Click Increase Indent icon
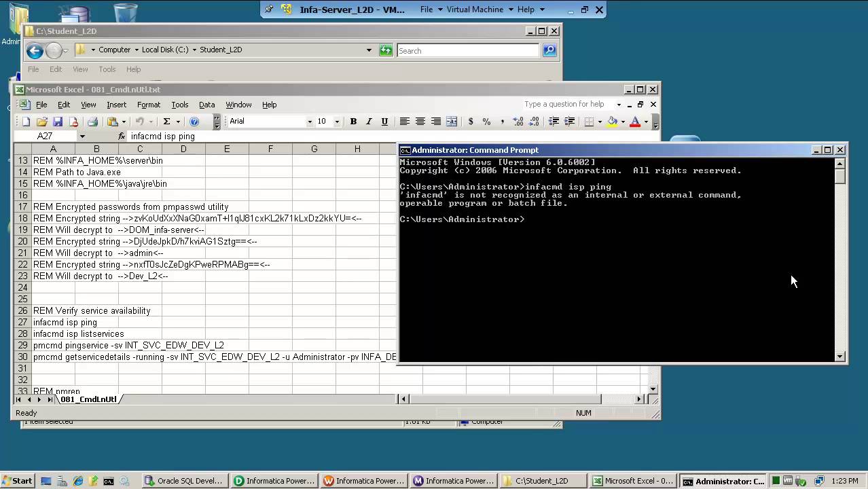Screen dimensions: 868x489 tap(570, 122)
